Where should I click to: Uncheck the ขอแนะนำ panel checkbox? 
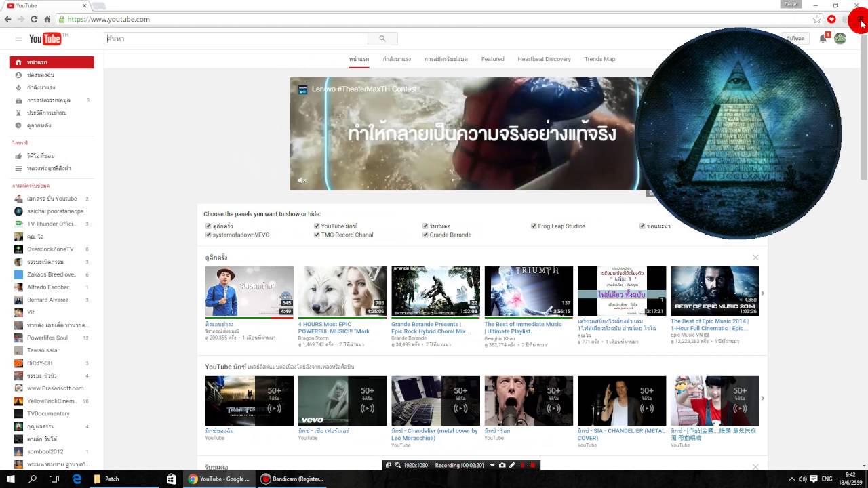(642, 226)
